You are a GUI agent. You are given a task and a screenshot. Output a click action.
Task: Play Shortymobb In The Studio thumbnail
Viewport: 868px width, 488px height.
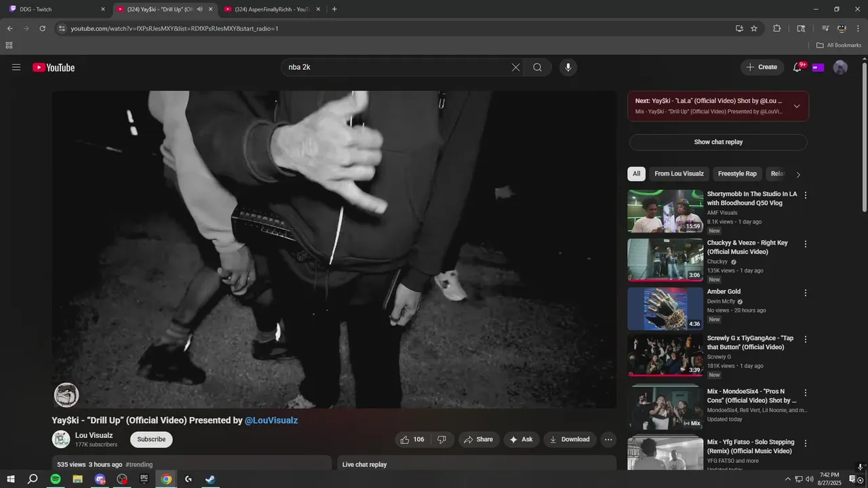[665, 211]
